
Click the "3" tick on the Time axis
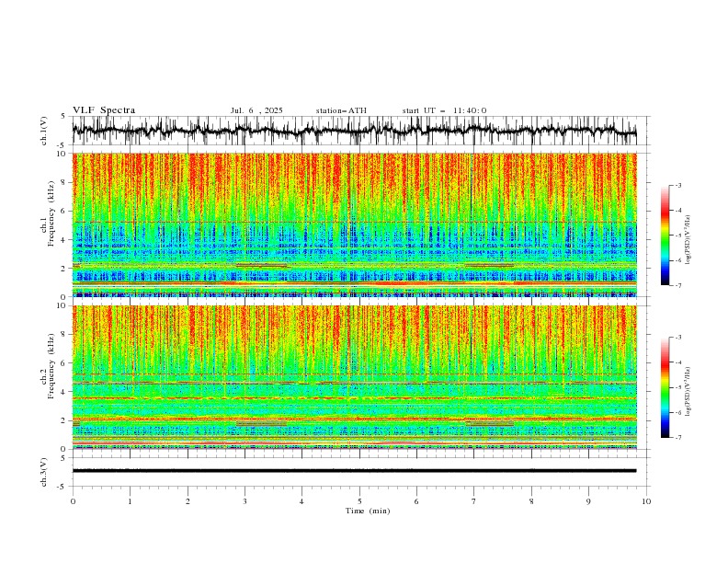[245, 501]
